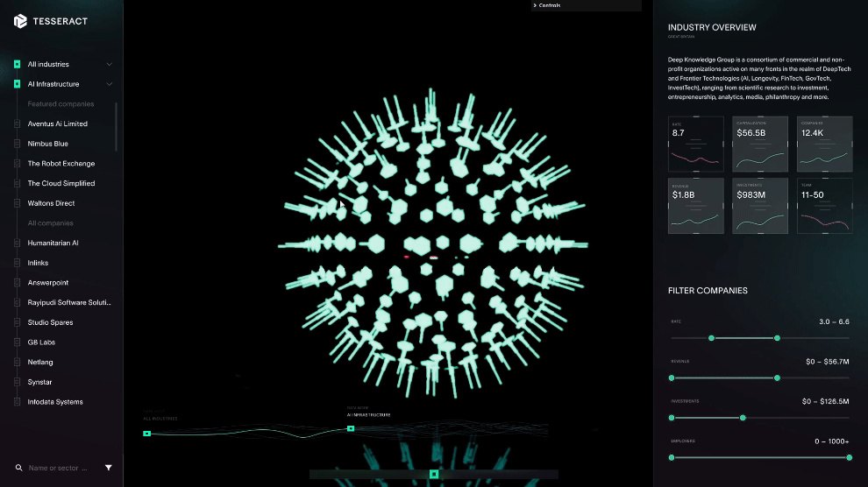Image resolution: width=868 pixels, height=487 pixels.
Task: Open the Capitalization $56.5B card
Action: coord(760,144)
